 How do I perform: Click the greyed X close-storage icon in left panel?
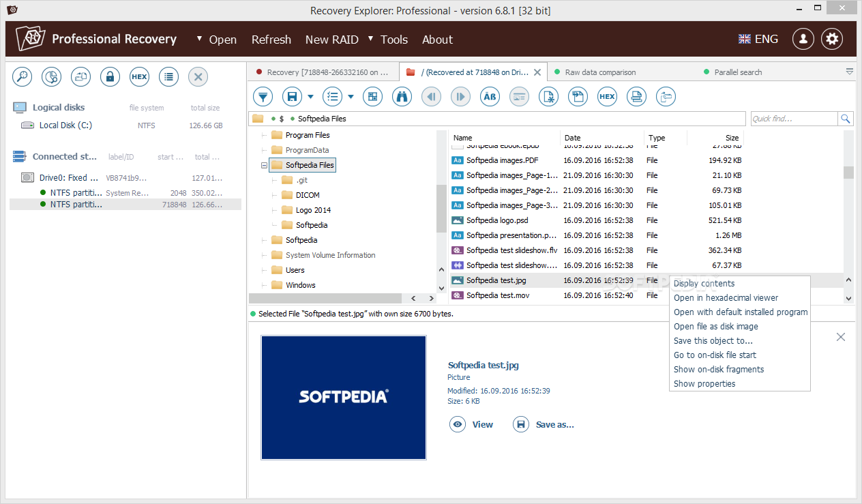coord(198,77)
